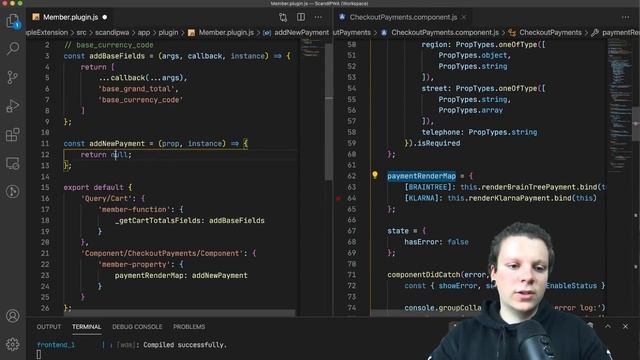This screenshot has width=640, height=360.
Task: Open More Actions menu of left editor
Action: 318,17
